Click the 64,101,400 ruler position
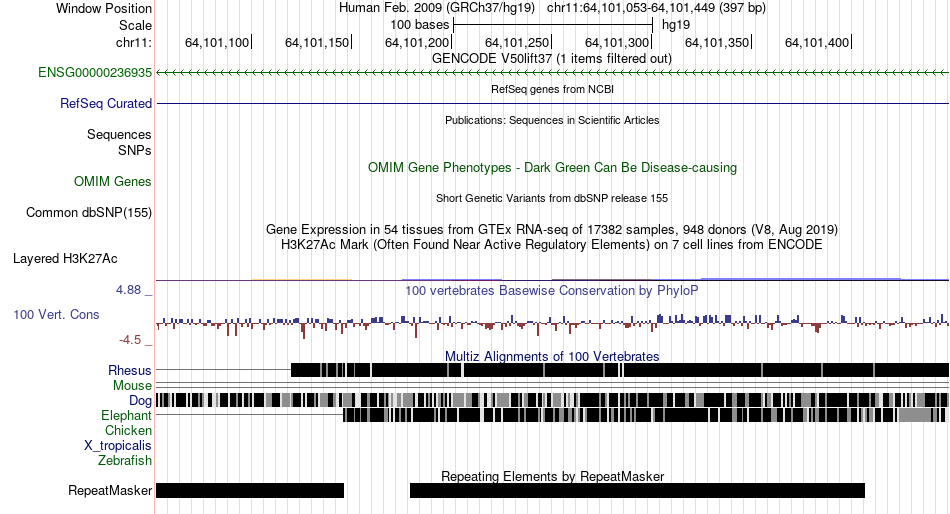 (x=817, y=42)
